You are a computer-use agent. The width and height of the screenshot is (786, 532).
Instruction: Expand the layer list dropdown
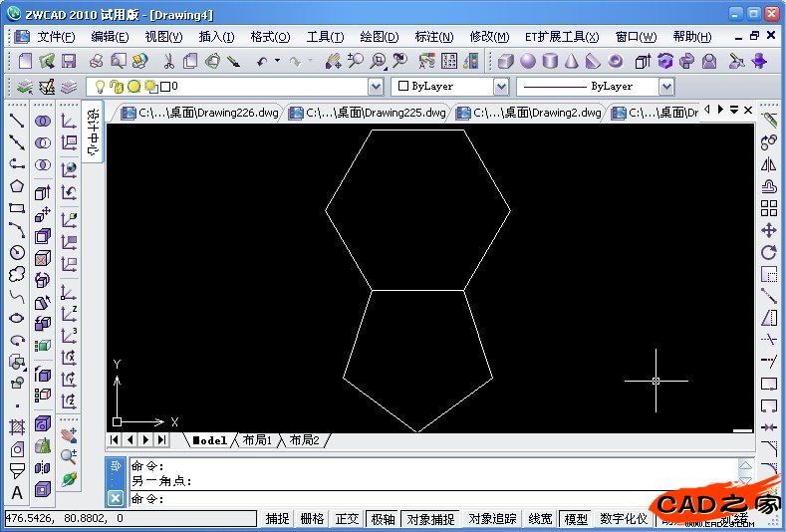pyautogui.click(x=376, y=87)
